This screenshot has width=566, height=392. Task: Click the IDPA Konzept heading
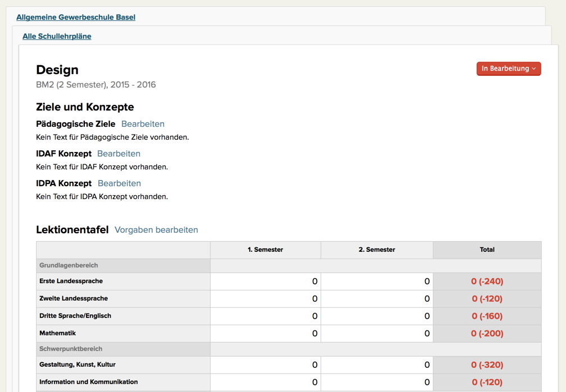click(x=64, y=183)
